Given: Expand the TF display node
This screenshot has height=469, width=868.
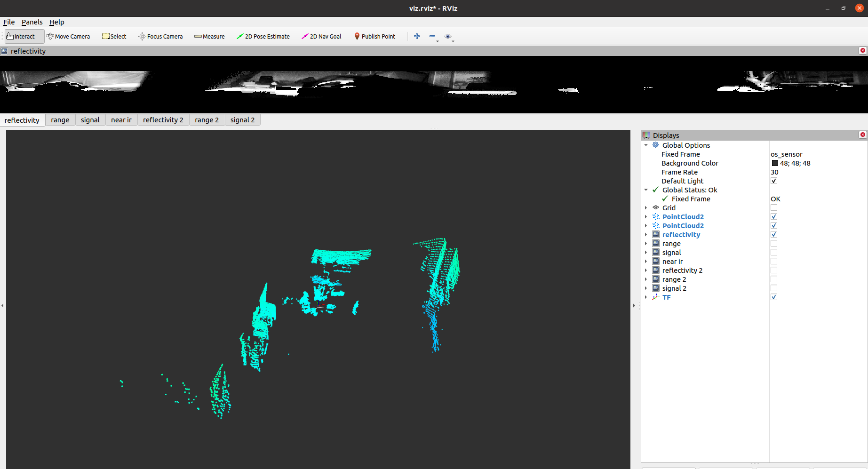Looking at the screenshot, I should 646,297.
